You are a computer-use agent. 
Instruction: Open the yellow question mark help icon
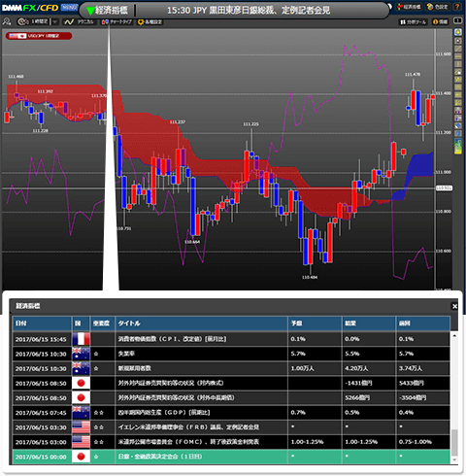tap(458, 7)
